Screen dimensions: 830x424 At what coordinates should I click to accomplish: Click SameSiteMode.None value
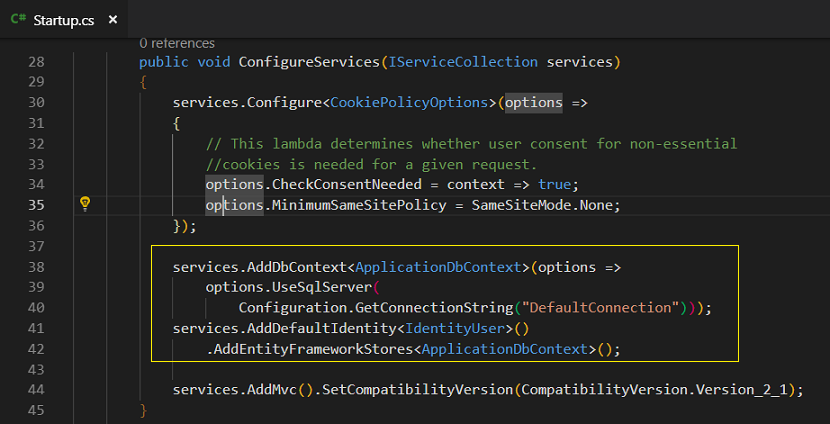(544, 205)
